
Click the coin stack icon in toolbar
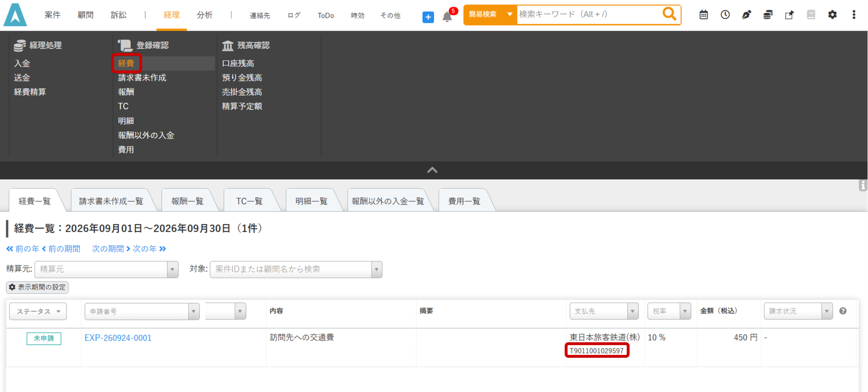(x=768, y=15)
